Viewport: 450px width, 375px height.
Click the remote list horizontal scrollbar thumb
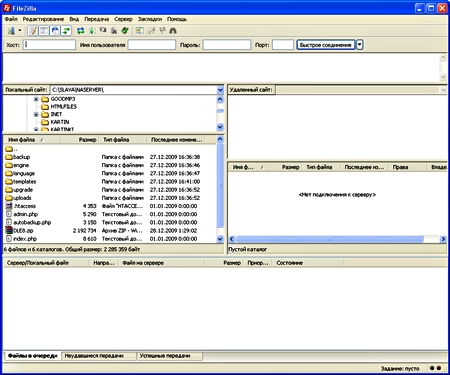tap(329, 239)
